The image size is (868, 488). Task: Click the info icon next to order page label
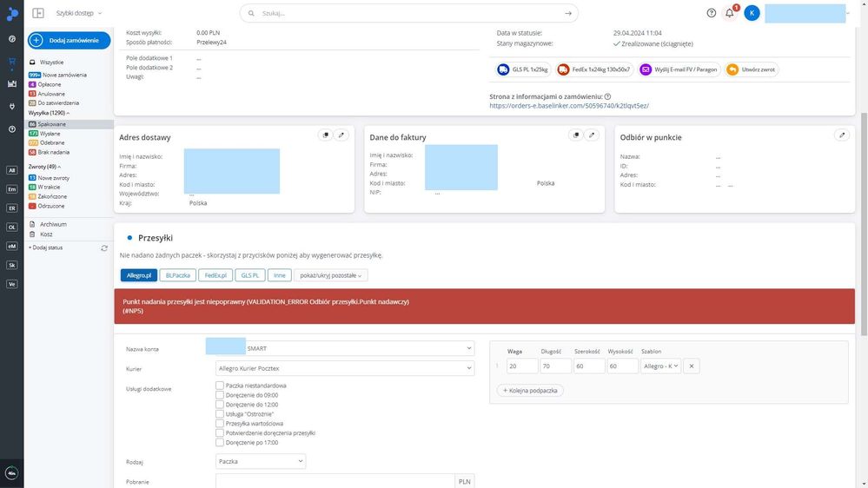point(608,96)
